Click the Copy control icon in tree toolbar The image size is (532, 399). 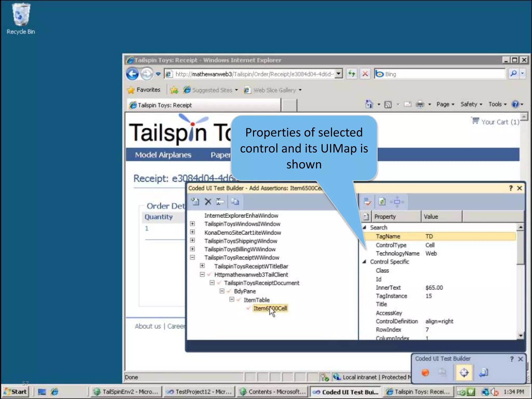tap(235, 202)
